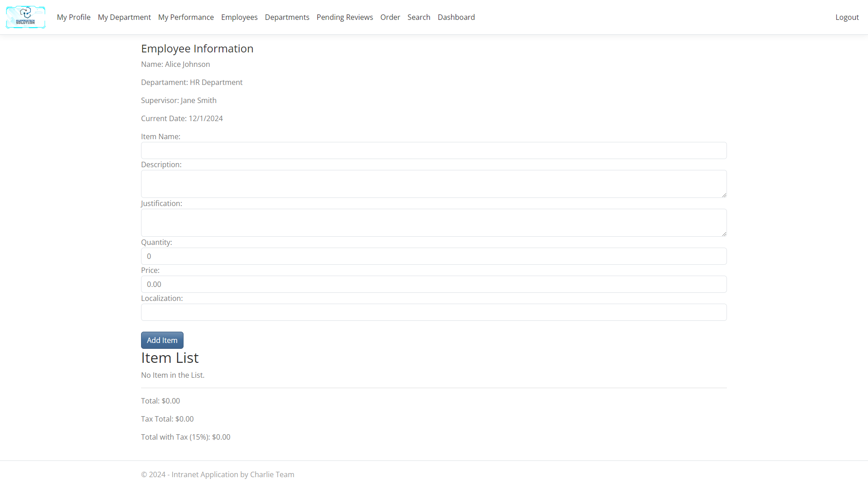The height and width of the screenshot is (488, 868).
Task: Grab the Description textarea resize handle
Action: click(724, 195)
